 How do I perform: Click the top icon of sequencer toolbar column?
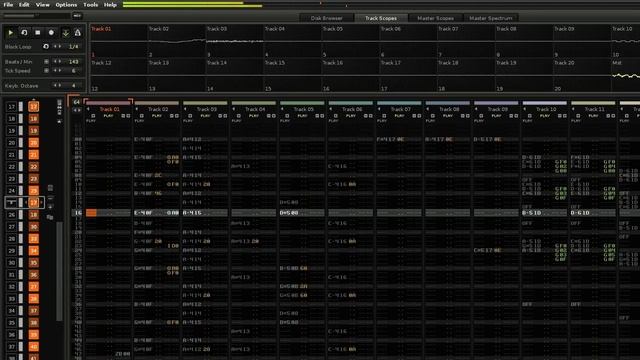pyautogui.click(x=60, y=102)
